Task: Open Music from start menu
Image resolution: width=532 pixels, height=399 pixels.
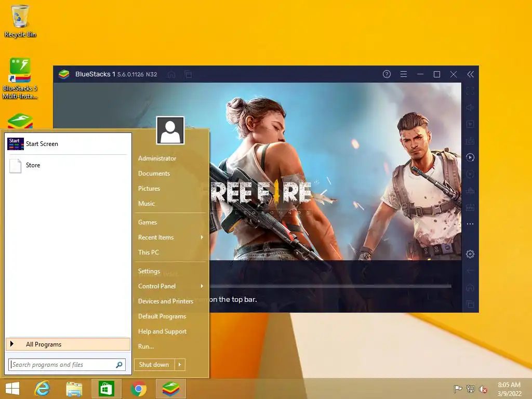Action: [x=147, y=204]
